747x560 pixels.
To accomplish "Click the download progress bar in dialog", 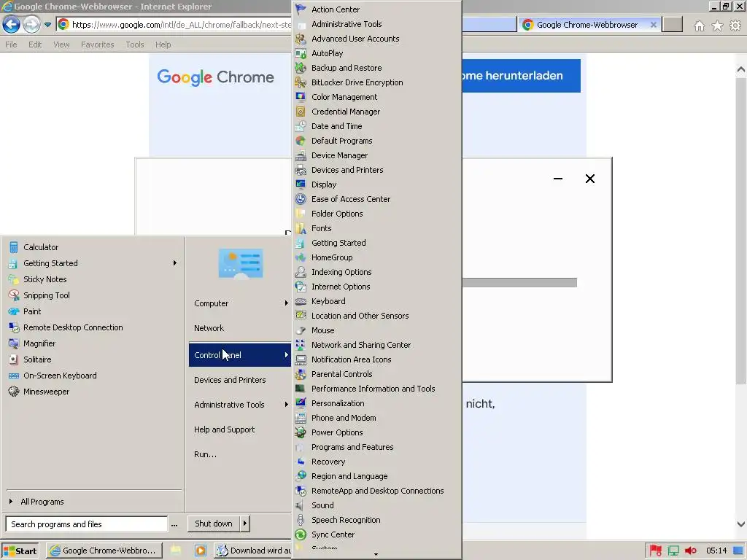I will (x=519, y=283).
